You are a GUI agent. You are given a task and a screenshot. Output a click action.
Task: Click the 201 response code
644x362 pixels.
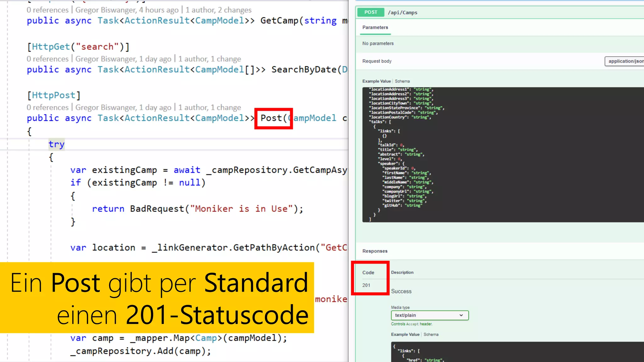tap(366, 285)
